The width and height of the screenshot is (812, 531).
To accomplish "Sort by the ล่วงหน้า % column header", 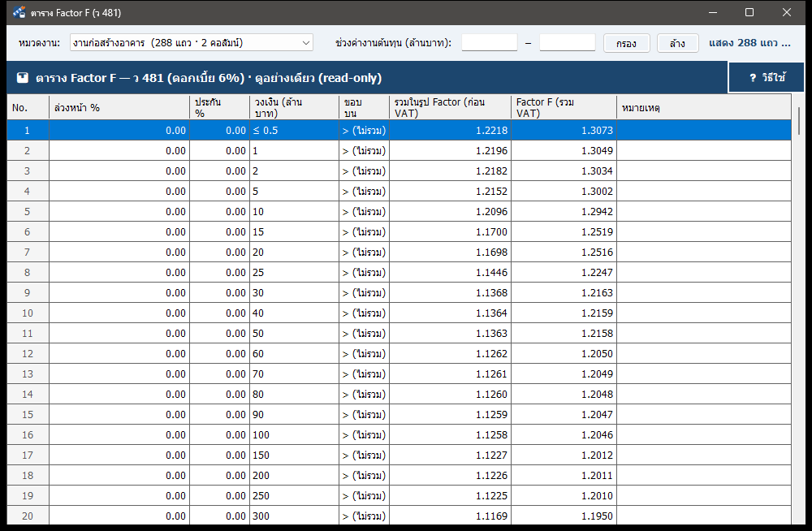I will 119,108.
